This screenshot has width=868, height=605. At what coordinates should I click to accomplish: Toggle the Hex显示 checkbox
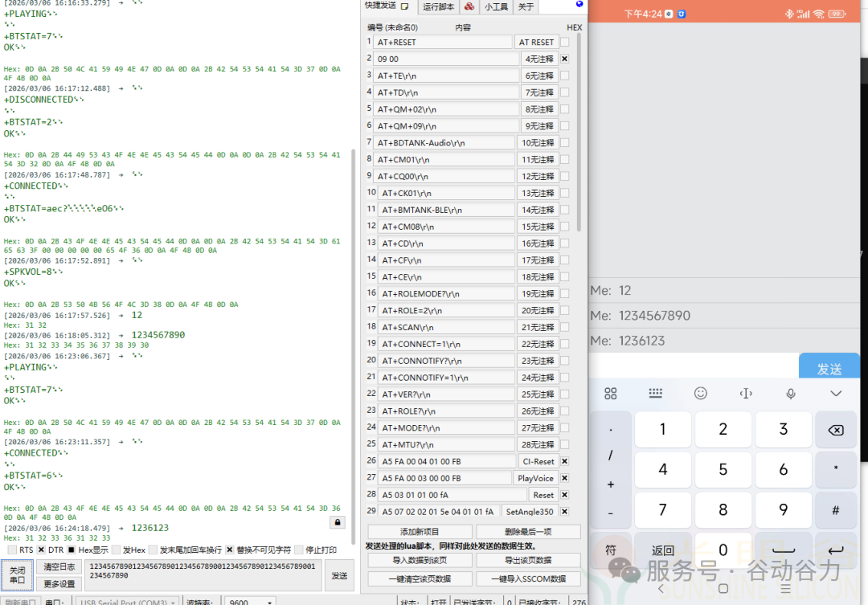(72, 550)
